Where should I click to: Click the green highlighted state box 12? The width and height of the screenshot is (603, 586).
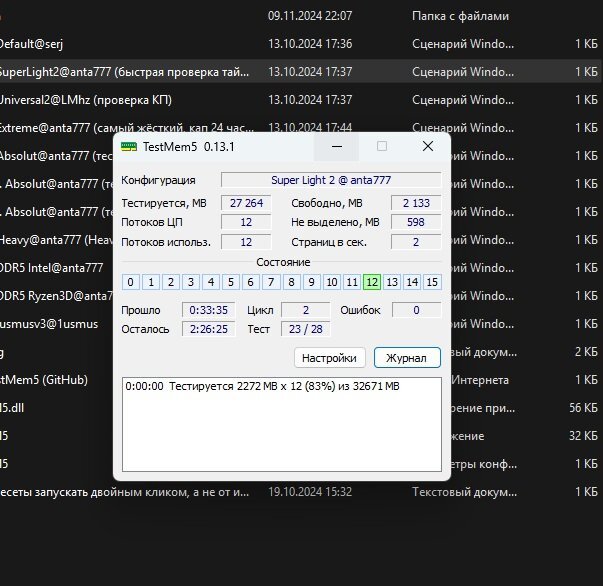coord(371,282)
